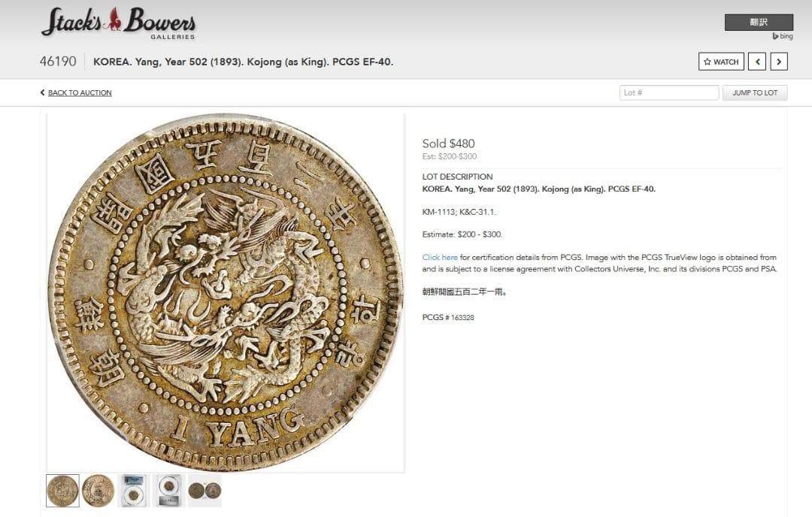Select the third PCGS slab thumbnail

(x=133, y=491)
